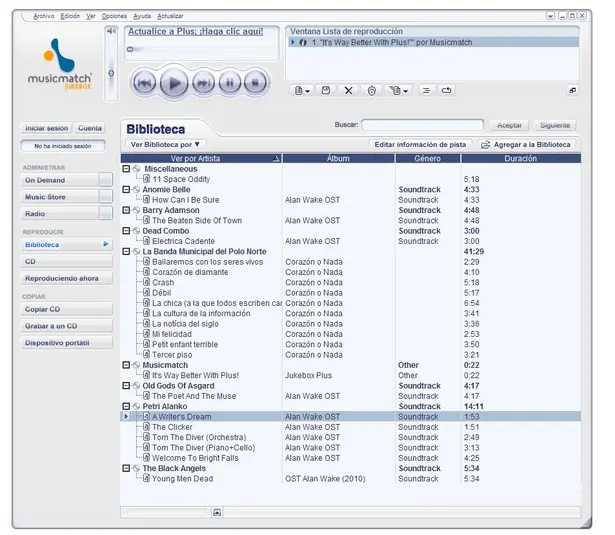
Task: Click the 'Actualice a Plus' link
Action: click(196, 32)
